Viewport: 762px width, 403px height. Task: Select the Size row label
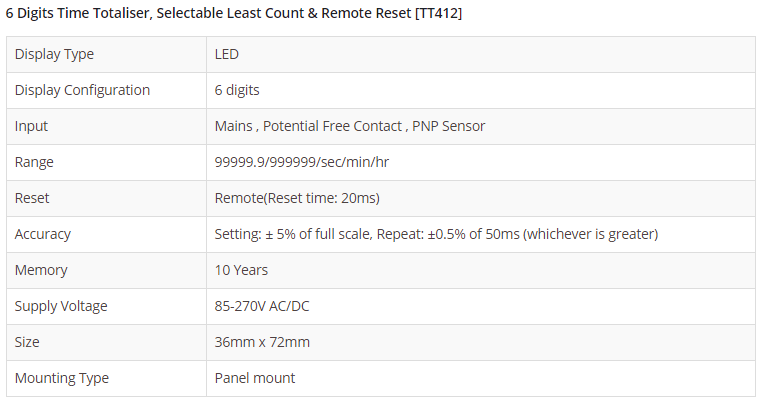click(27, 342)
